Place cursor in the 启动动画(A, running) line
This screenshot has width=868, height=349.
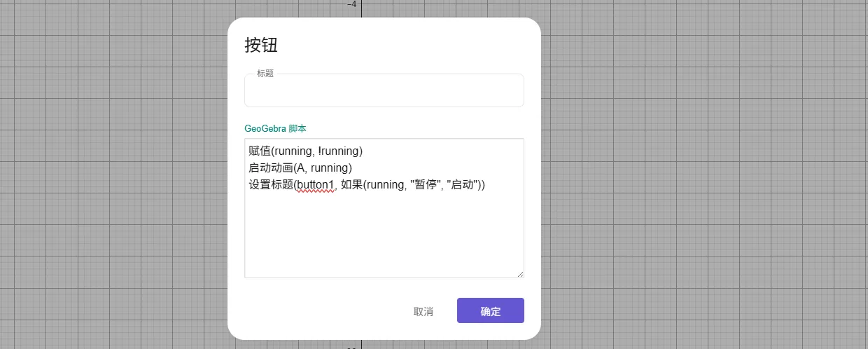point(300,167)
